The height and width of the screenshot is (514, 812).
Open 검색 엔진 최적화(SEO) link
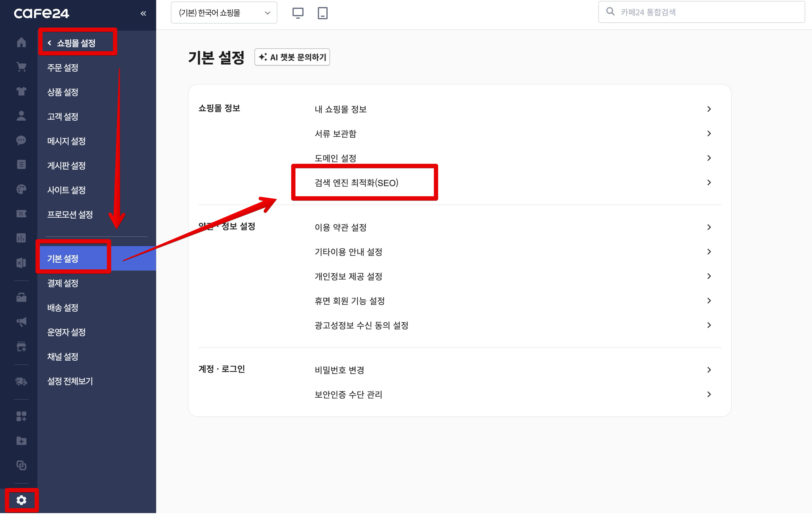click(x=356, y=183)
